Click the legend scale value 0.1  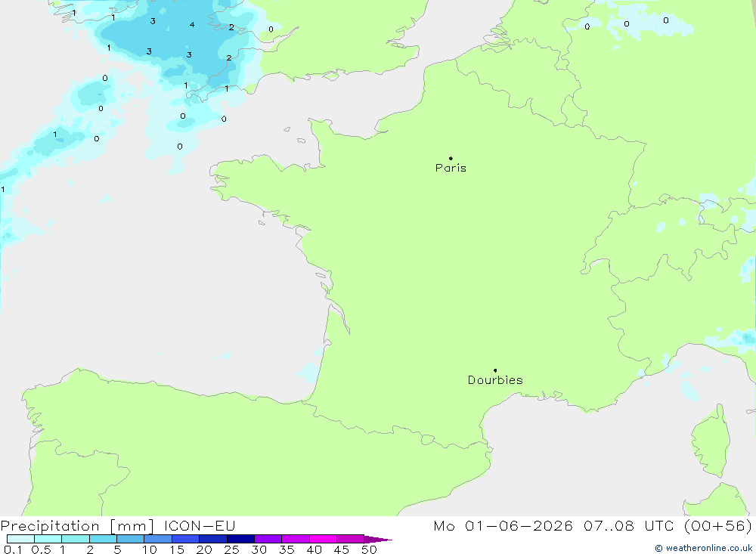[13, 549]
